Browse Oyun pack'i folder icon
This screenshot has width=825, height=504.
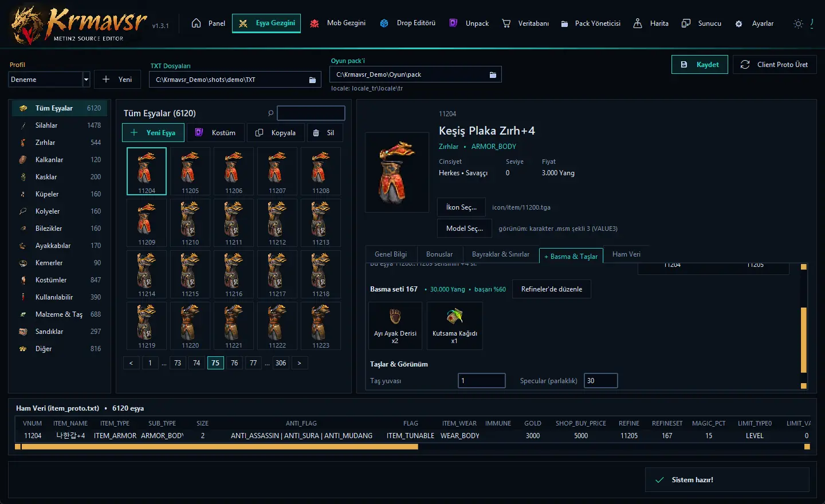(493, 74)
